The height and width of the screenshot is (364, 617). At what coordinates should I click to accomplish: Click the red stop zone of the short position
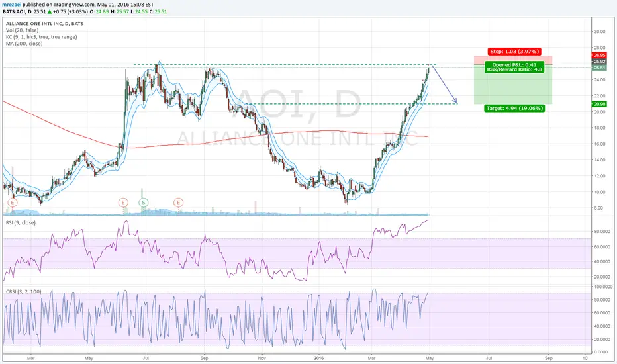tap(513, 60)
